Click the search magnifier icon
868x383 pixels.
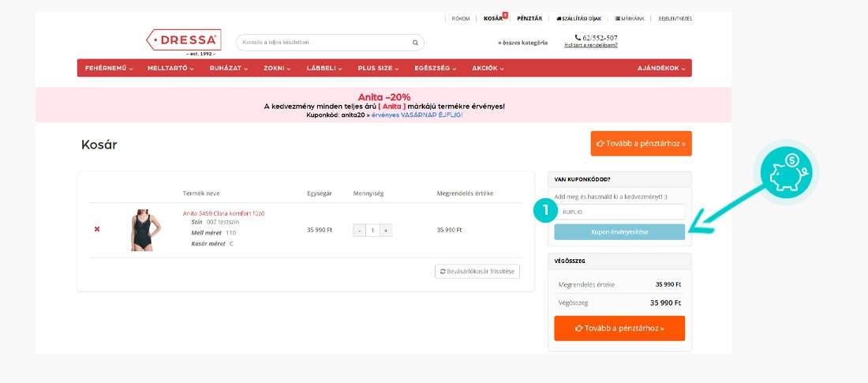[415, 43]
